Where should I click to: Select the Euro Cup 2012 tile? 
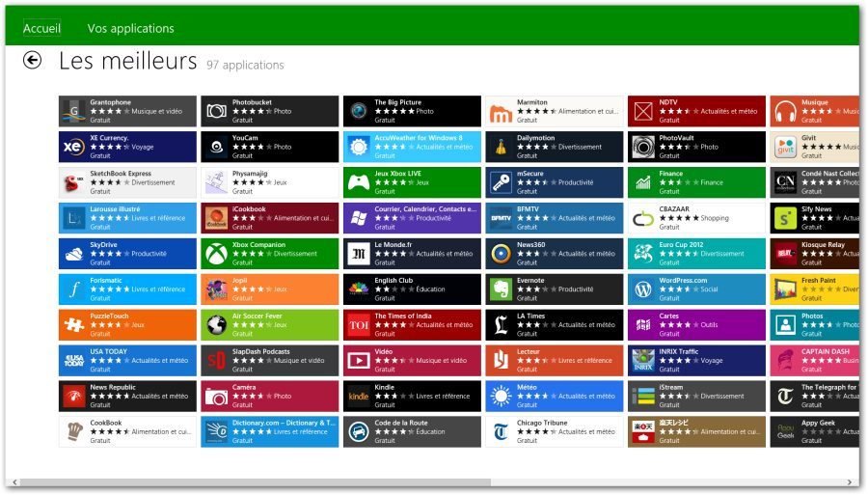(x=696, y=254)
